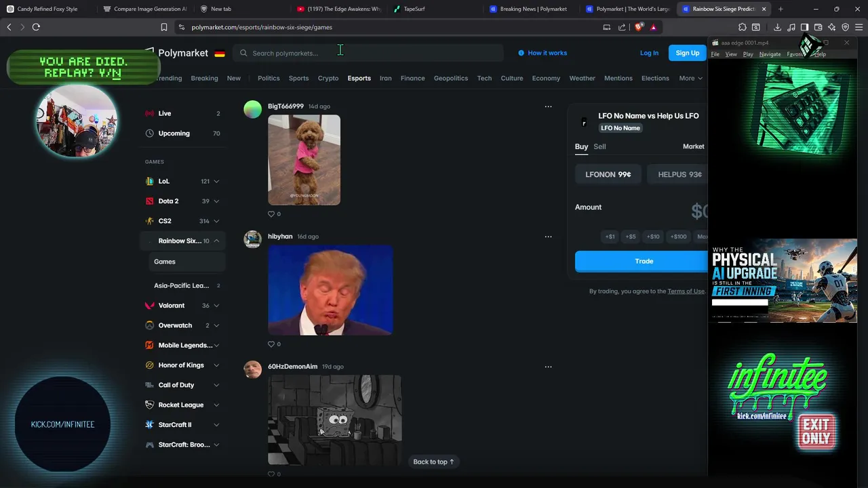Open the Geopolitics category

(451, 79)
